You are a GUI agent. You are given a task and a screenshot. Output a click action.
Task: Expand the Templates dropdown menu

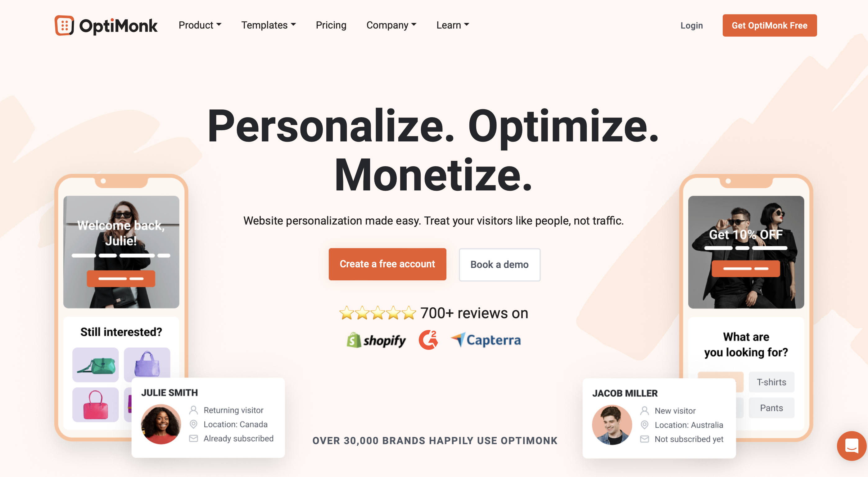click(268, 25)
